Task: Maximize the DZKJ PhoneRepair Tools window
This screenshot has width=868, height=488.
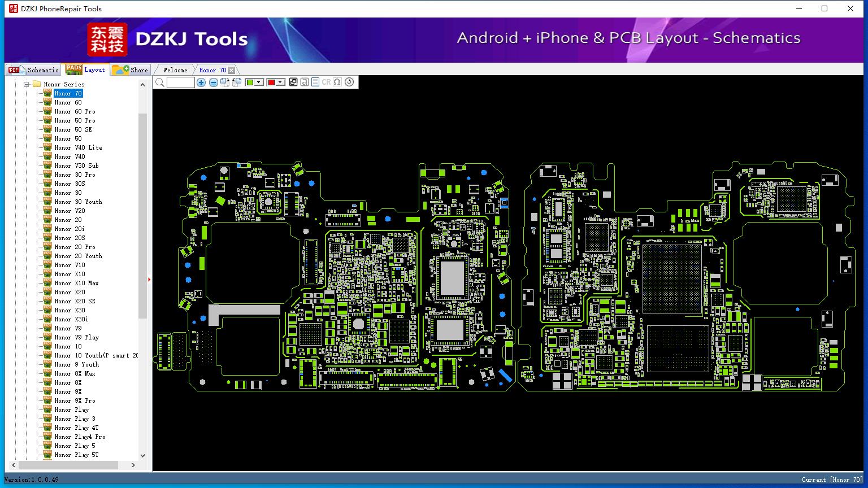Action: (x=824, y=8)
